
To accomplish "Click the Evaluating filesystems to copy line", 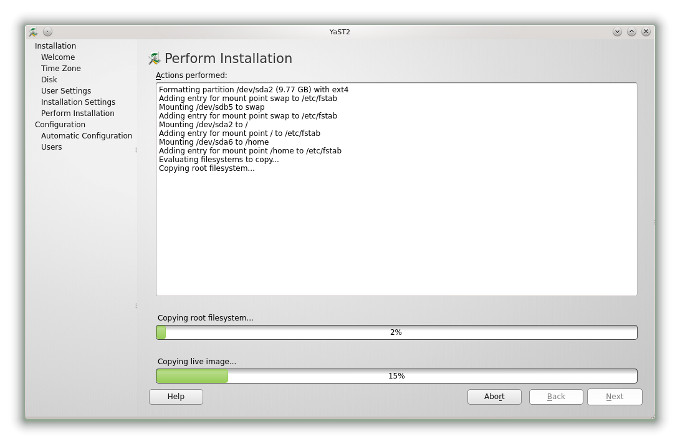I will pyautogui.click(x=219, y=160).
